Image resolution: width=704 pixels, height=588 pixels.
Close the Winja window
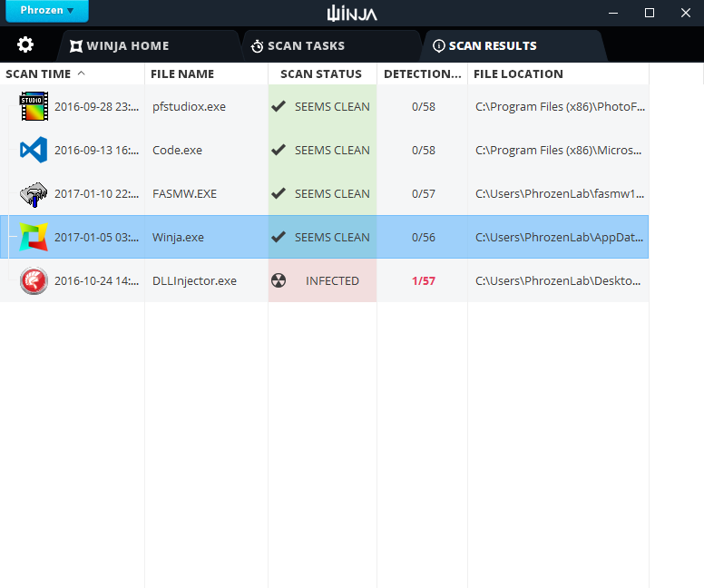685,13
